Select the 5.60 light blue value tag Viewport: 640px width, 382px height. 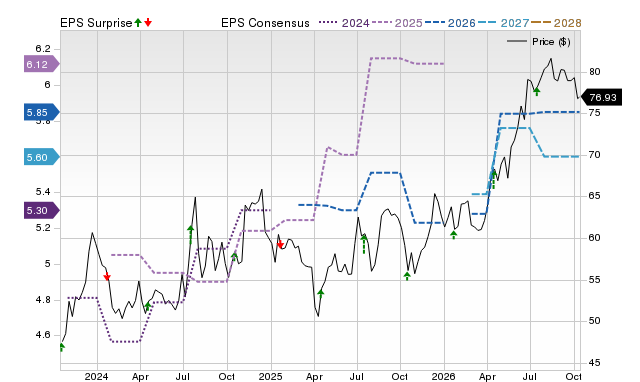[x=42, y=157]
